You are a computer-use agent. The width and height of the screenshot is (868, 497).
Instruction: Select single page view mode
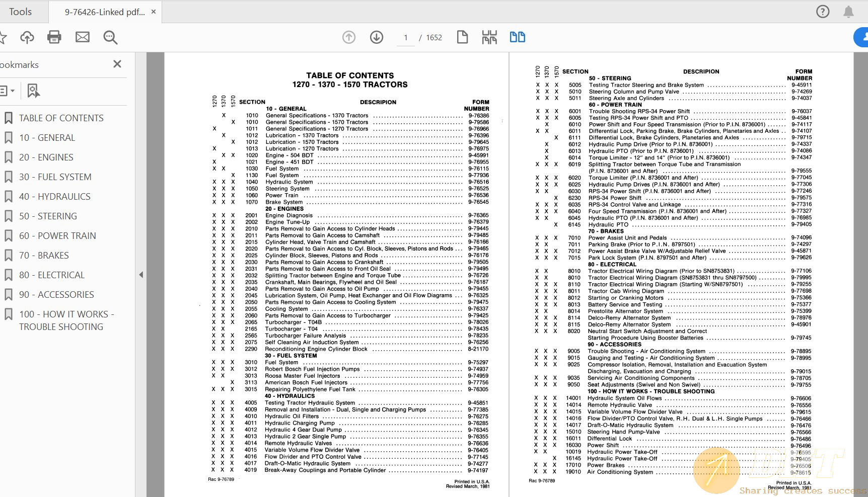tap(462, 37)
